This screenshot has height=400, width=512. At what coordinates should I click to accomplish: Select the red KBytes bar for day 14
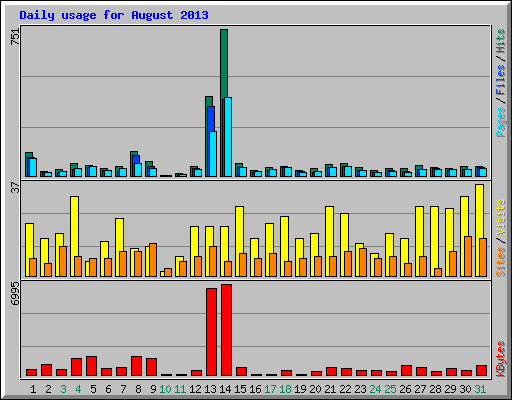coord(226,330)
